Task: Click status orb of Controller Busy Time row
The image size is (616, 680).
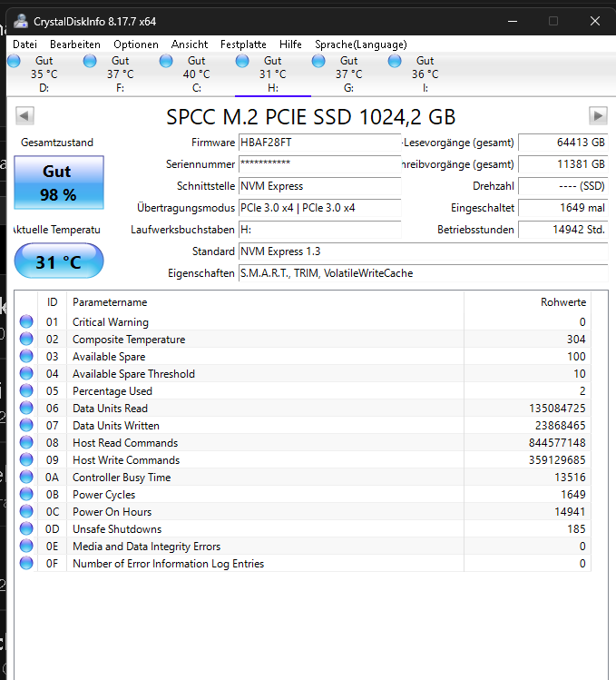Action: click(x=26, y=477)
